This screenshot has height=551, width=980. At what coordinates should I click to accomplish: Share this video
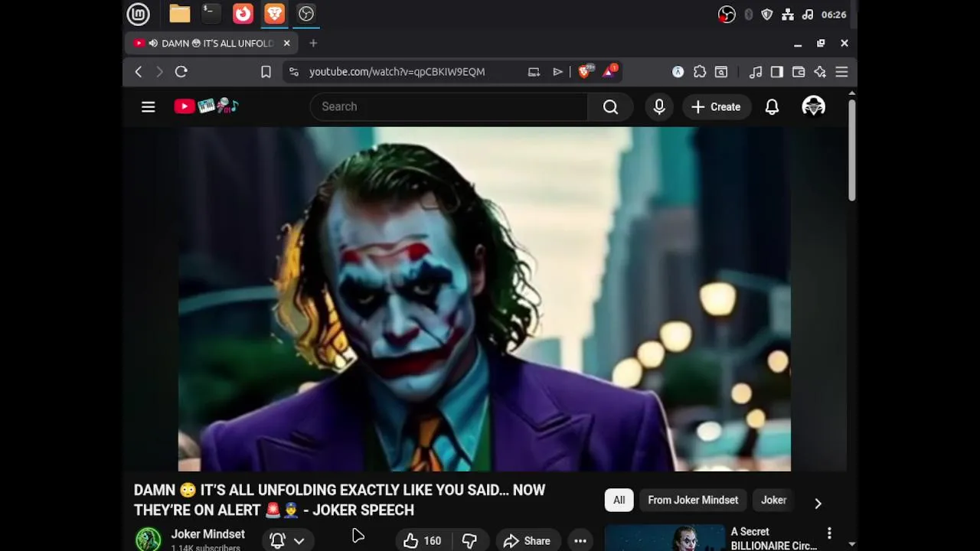coord(527,541)
